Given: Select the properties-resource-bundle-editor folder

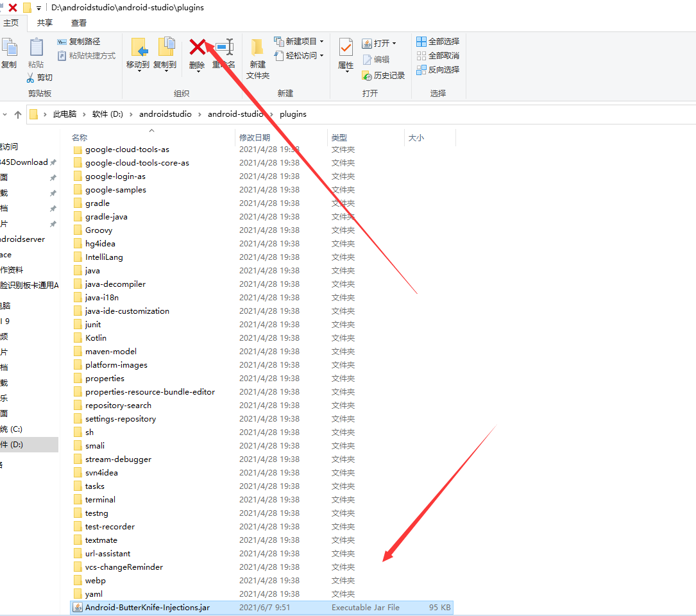Looking at the screenshot, I should [x=150, y=392].
